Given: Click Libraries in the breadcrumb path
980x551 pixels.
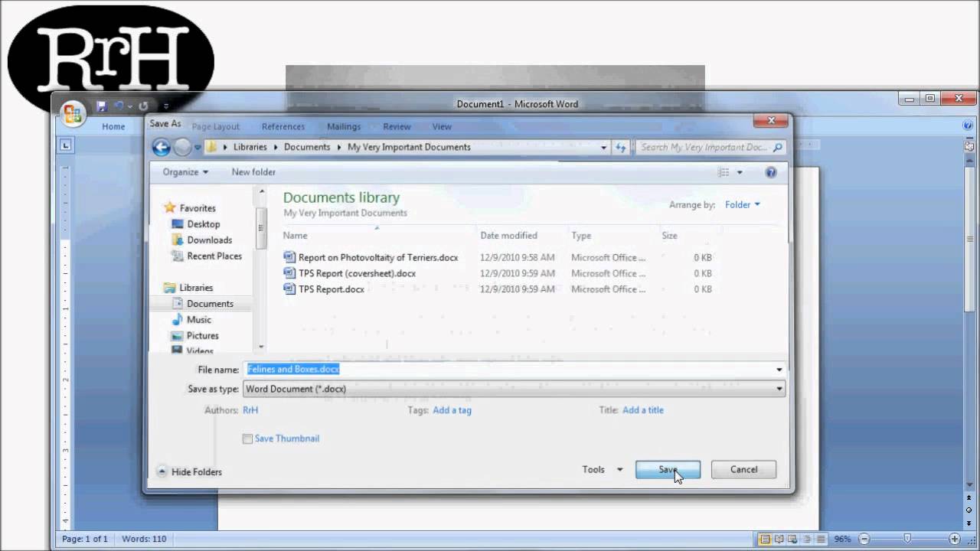Looking at the screenshot, I should [x=250, y=147].
